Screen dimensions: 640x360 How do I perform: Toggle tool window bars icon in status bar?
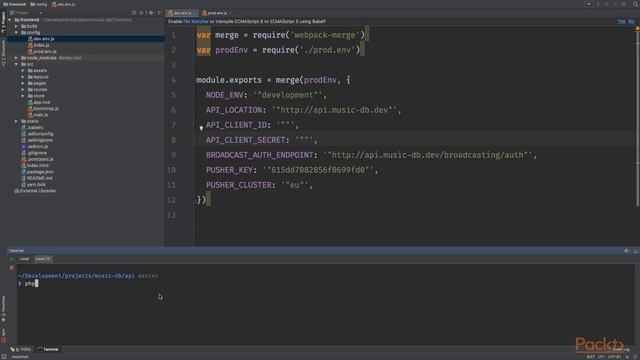(x=4, y=357)
